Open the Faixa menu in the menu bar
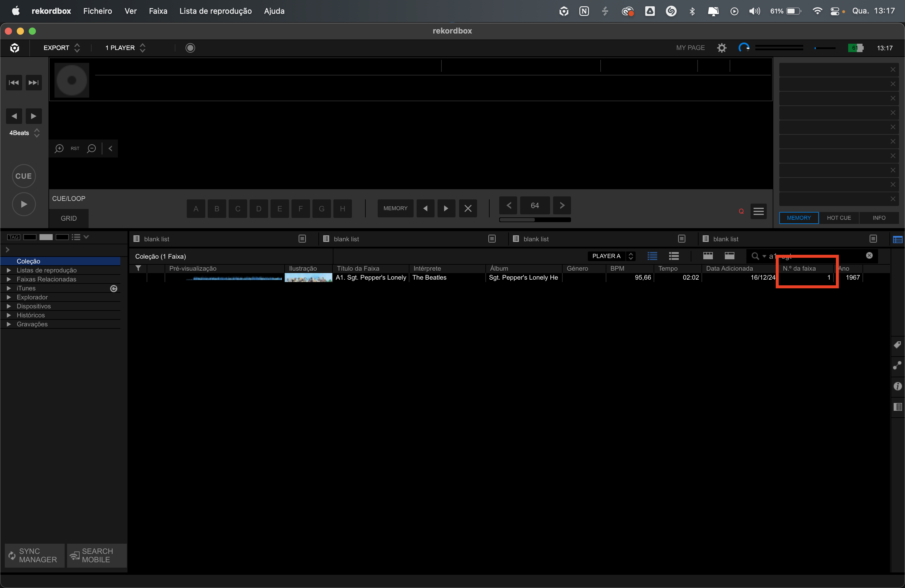905x588 pixels. (158, 11)
